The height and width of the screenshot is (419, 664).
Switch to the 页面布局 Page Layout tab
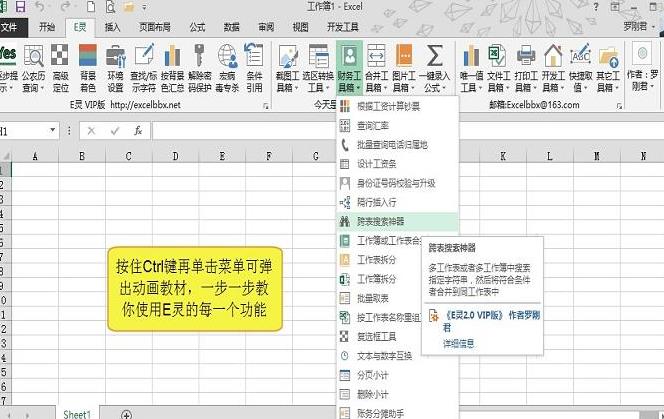pos(155,28)
